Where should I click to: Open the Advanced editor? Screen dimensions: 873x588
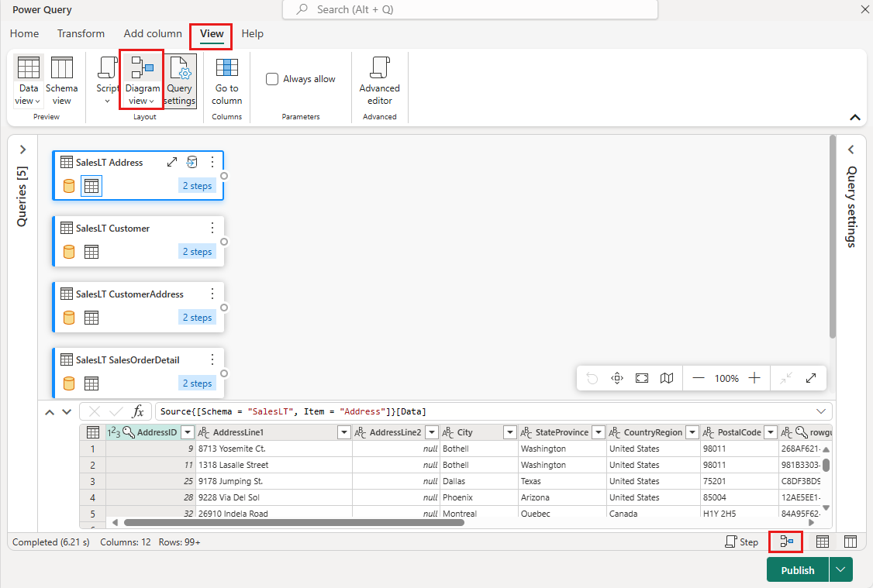click(x=379, y=81)
